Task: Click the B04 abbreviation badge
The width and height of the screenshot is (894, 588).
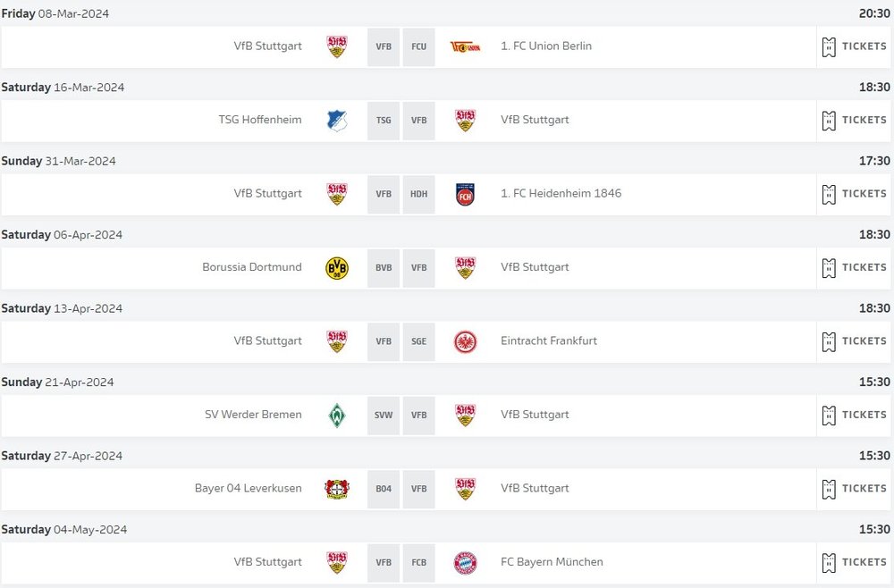Action: tap(383, 488)
